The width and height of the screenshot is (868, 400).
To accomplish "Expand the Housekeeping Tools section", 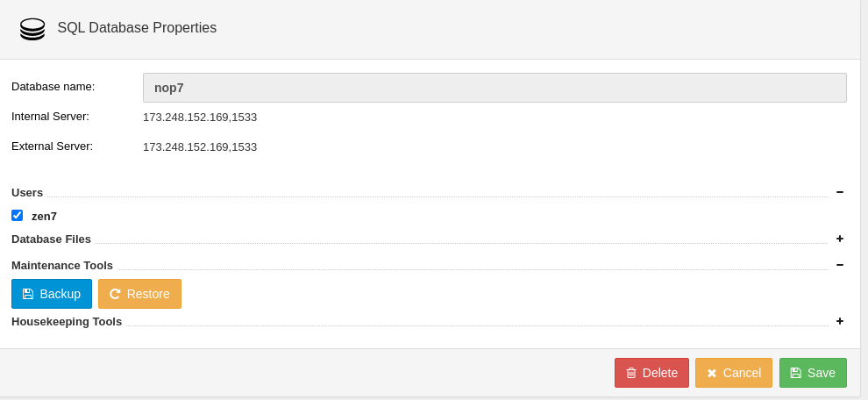I will pyautogui.click(x=840, y=321).
